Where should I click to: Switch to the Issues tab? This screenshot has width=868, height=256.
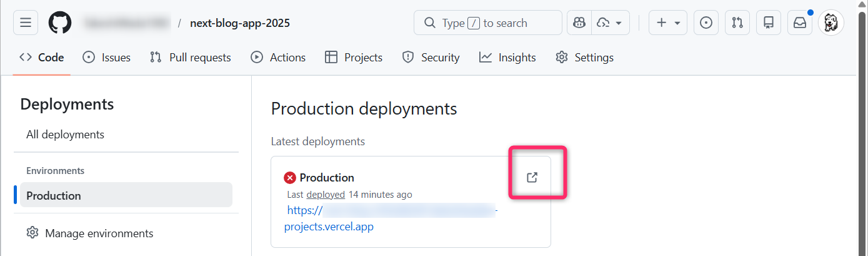[x=107, y=58]
